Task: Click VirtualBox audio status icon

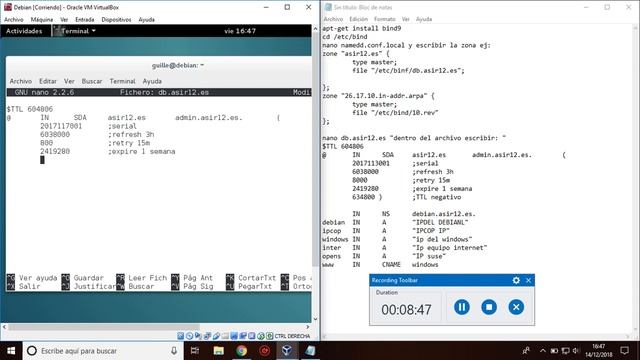Action: tap(198, 336)
